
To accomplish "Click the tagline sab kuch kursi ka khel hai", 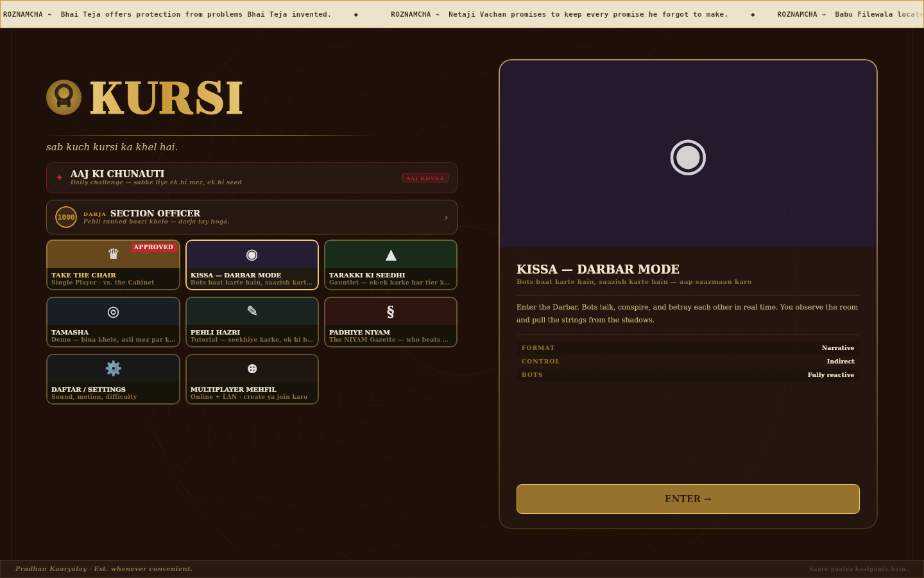I will [x=112, y=147].
